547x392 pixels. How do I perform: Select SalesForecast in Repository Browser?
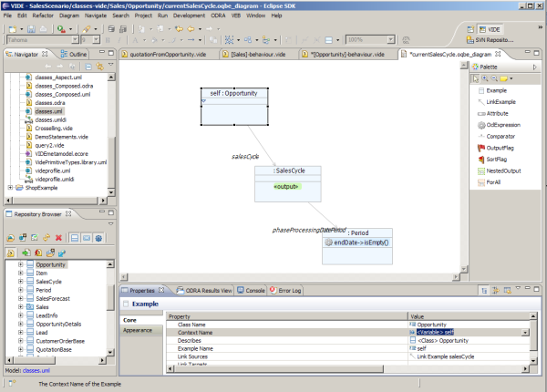53,298
